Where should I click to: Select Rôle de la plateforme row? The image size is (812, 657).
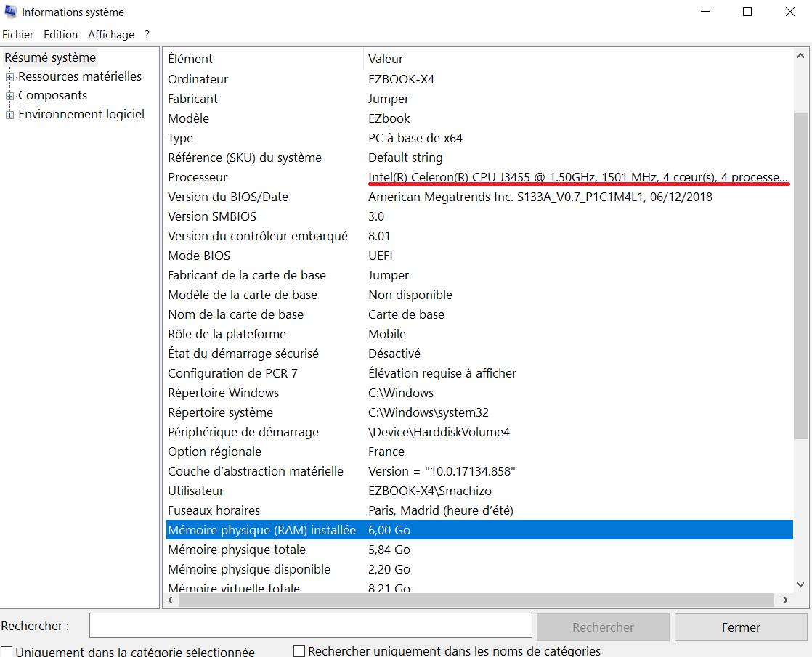(x=479, y=335)
